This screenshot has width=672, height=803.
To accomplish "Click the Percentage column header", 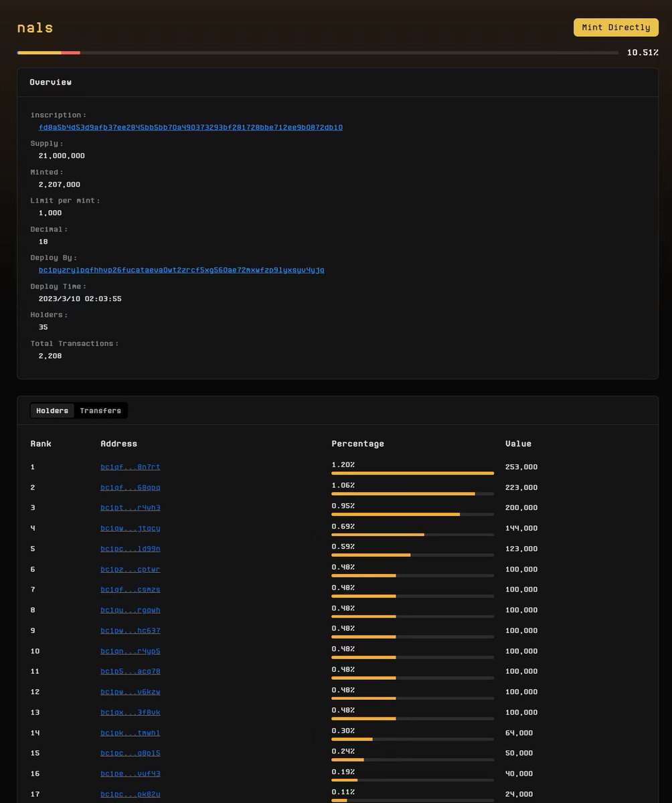I will pyautogui.click(x=357, y=444).
